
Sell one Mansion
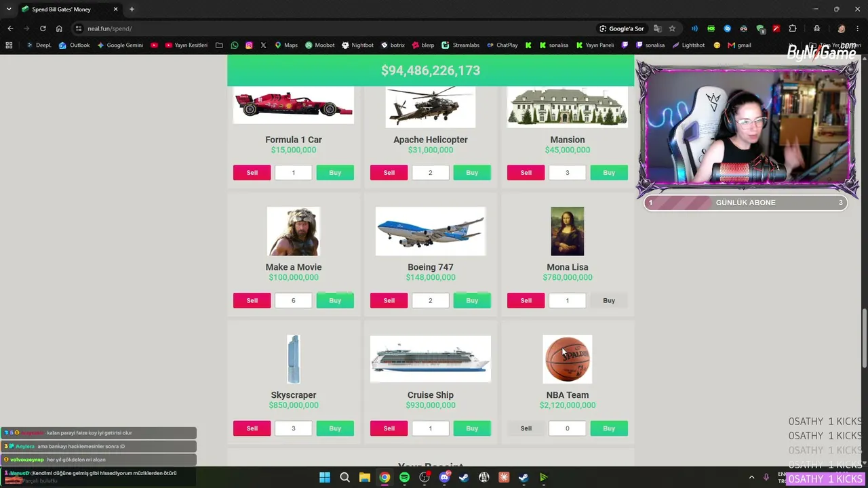pyautogui.click(x=526, y=173)
